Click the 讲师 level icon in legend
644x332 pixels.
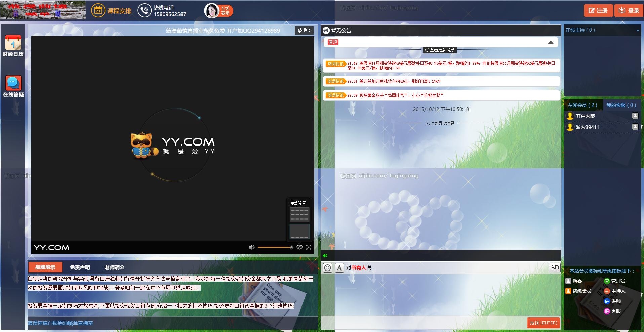point(607,301)
